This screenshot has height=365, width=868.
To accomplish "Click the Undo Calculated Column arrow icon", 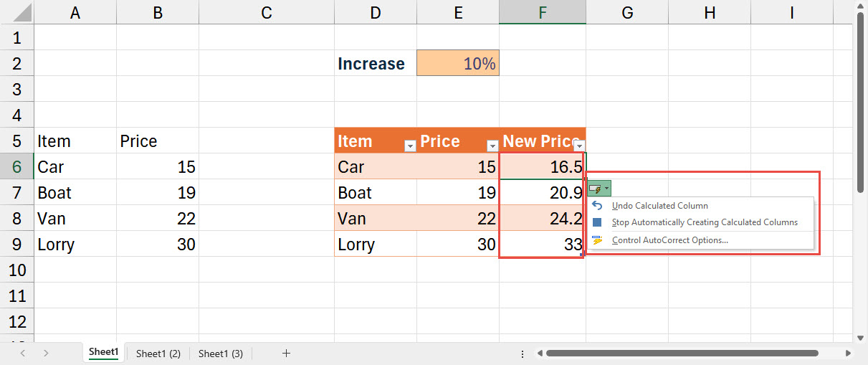I will click(x=597, y=206).
